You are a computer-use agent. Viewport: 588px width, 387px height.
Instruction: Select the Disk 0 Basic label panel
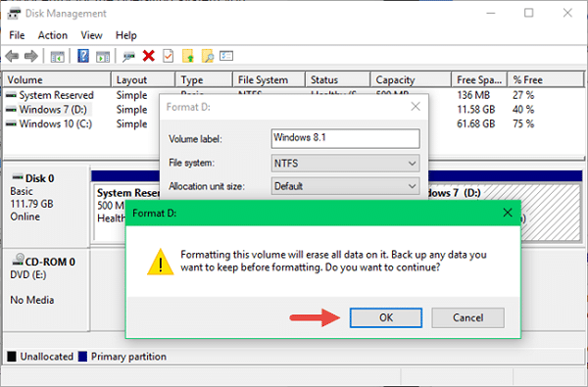click(x=46, y=206)
